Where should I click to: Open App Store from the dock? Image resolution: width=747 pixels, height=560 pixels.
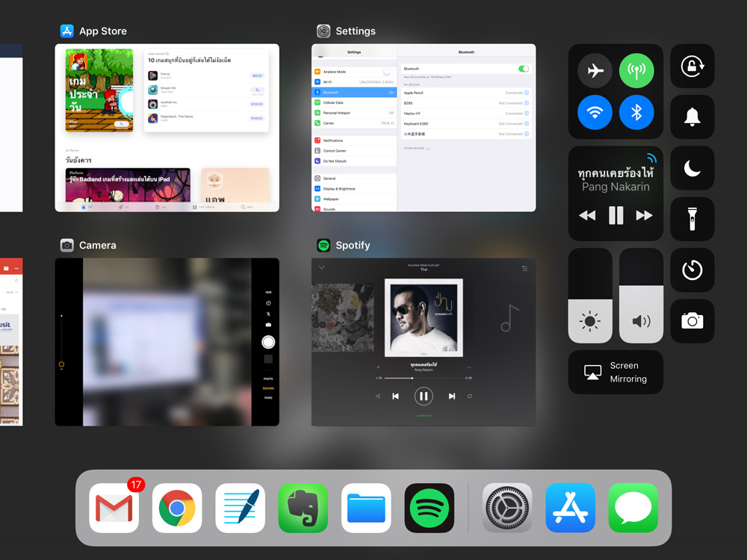point(570,508)
